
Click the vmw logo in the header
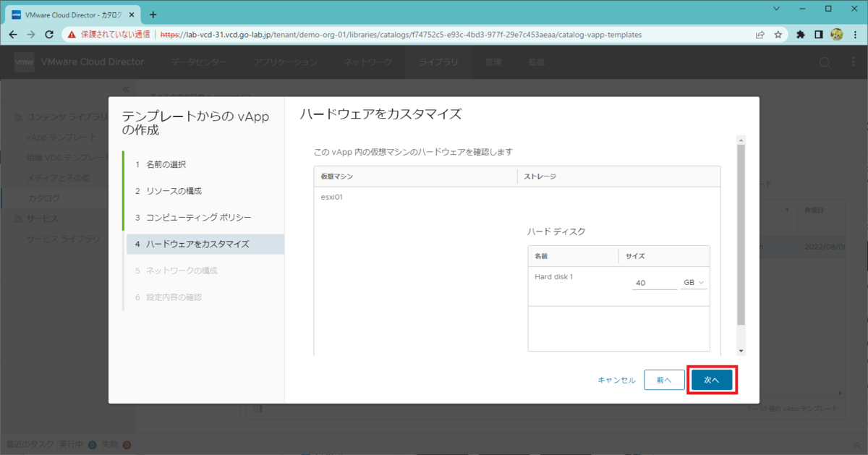(x=24, y=62)
